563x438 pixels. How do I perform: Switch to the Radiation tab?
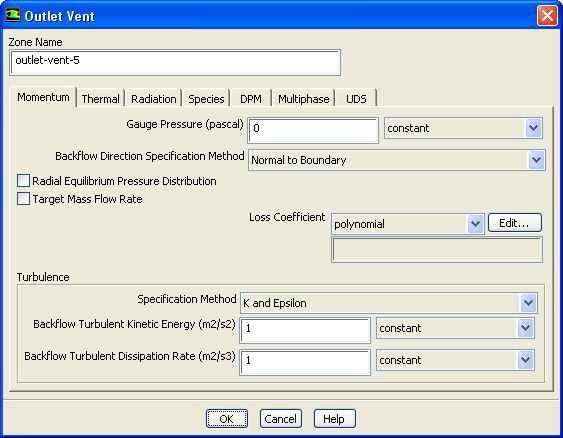(x=154, y=98)
